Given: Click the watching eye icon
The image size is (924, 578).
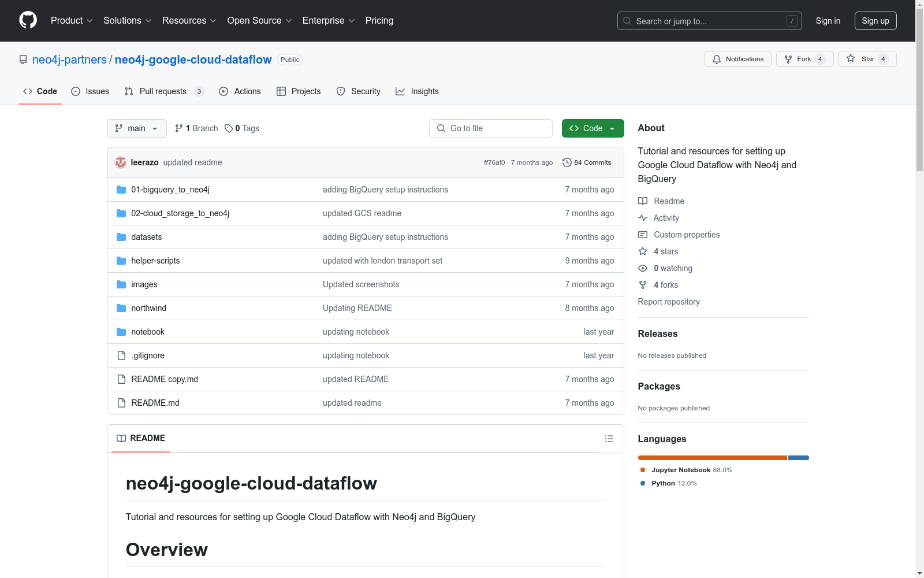Looking at the screenshot, I should (x=643, y=268).
